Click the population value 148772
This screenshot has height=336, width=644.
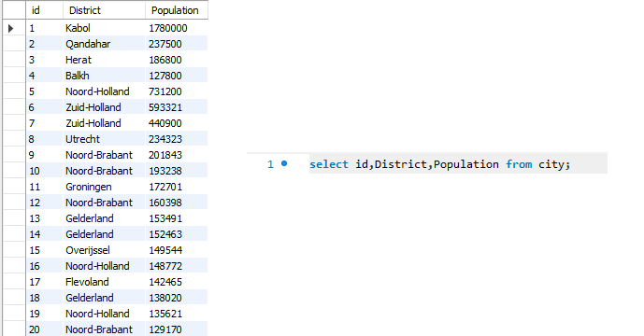pyautogui.click(x=165, y=266)
